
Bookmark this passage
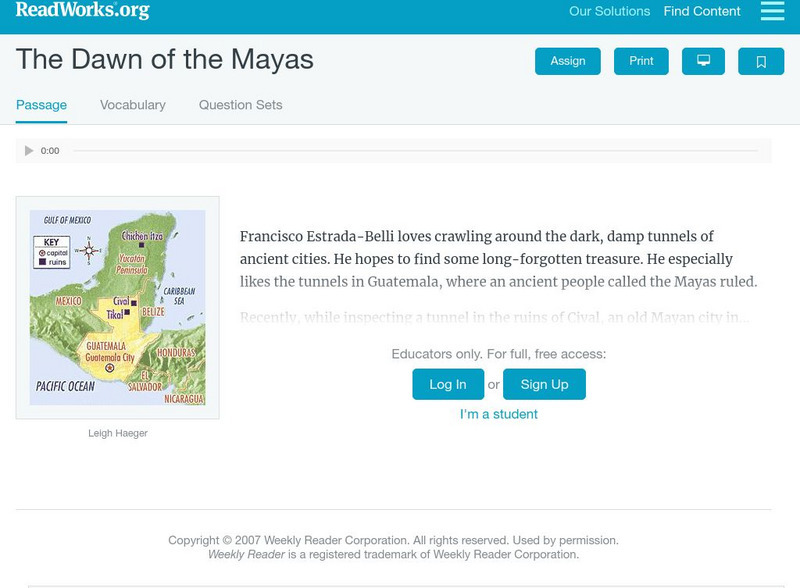click(761, 61)
